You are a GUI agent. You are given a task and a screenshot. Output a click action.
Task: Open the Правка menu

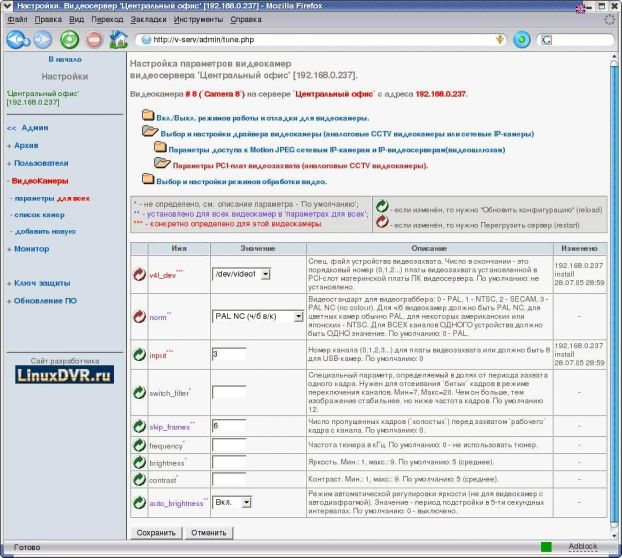click(48, 19)
